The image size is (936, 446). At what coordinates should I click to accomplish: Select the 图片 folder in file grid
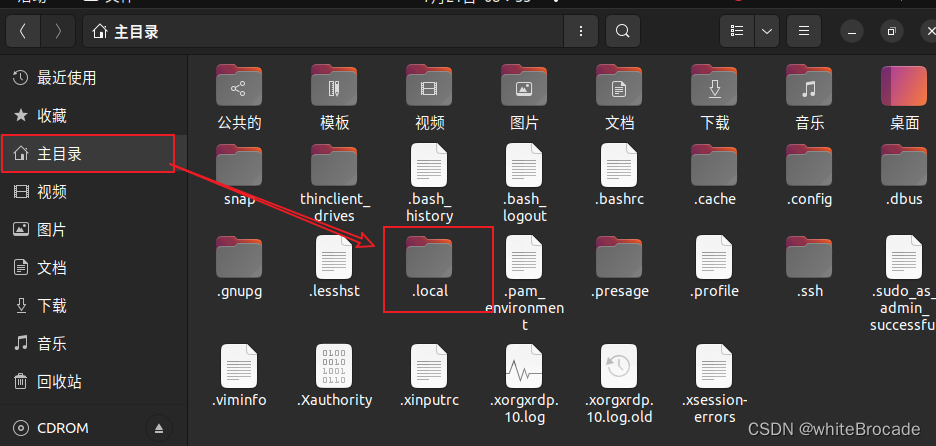pos(524,85)
